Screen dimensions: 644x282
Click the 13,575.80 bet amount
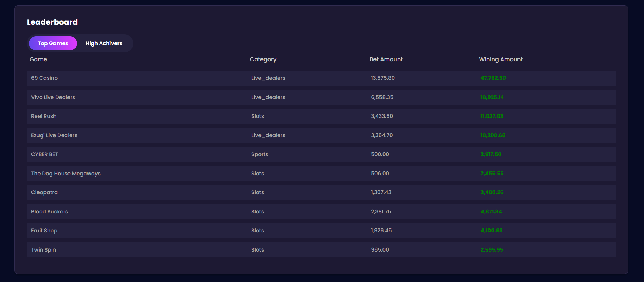[x=383, y=78]
